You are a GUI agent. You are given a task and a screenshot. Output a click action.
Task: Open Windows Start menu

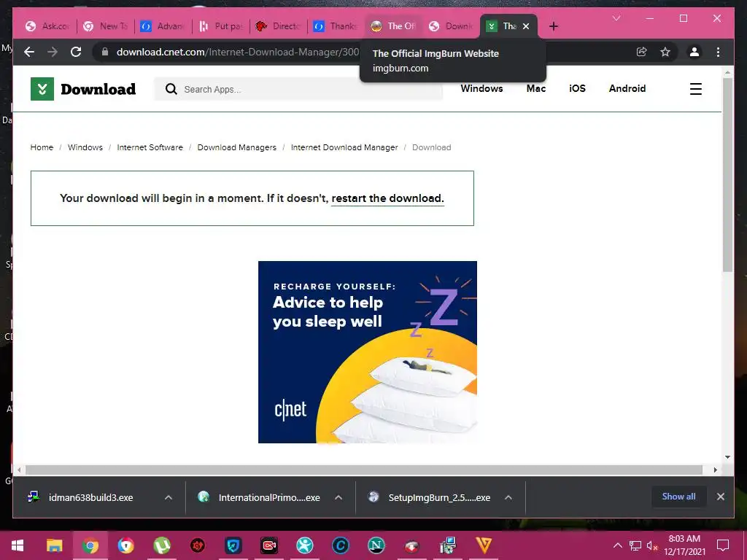point(18,545)
